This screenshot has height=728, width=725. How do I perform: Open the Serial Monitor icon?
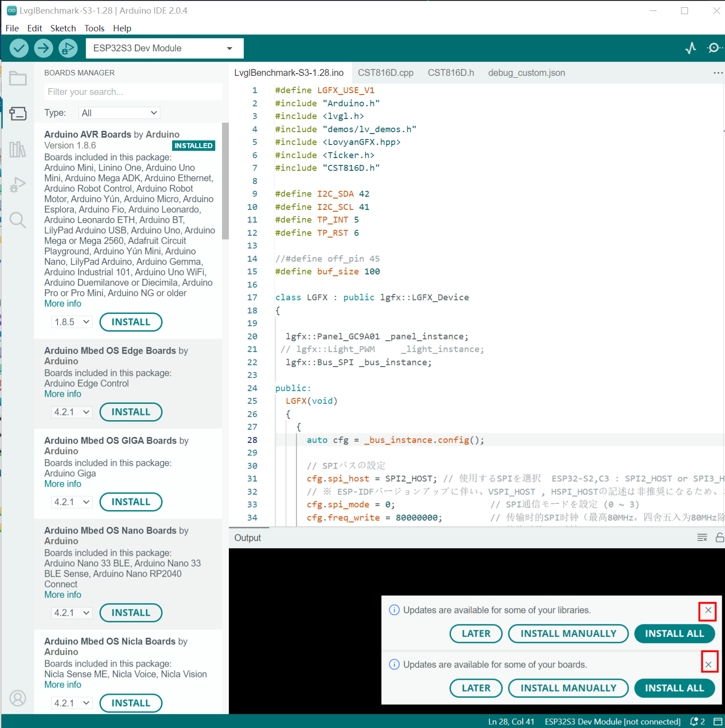(x=714, y=48)
